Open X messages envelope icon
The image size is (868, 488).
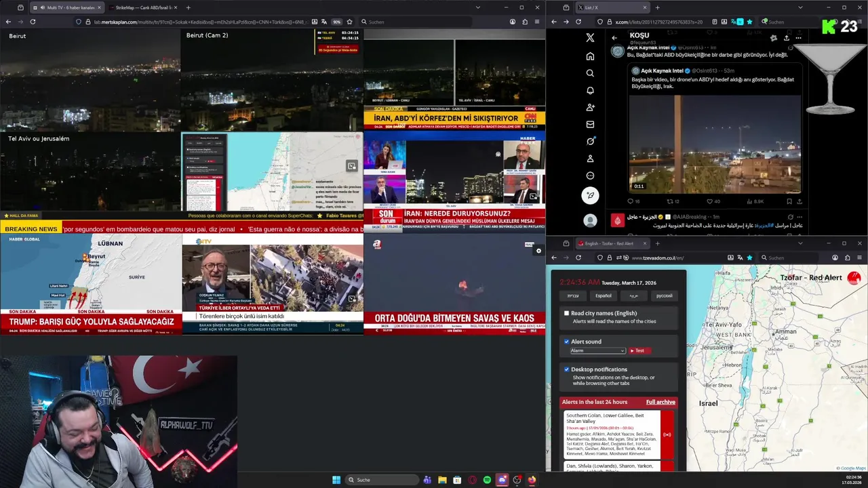pyautogui.click(x=590, y=125)
